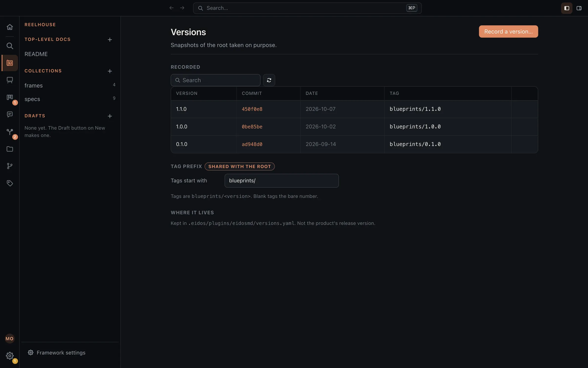Viewport: 588px width, 368px height.
Task: Open the presentation board icon
Action: [10, 80]
